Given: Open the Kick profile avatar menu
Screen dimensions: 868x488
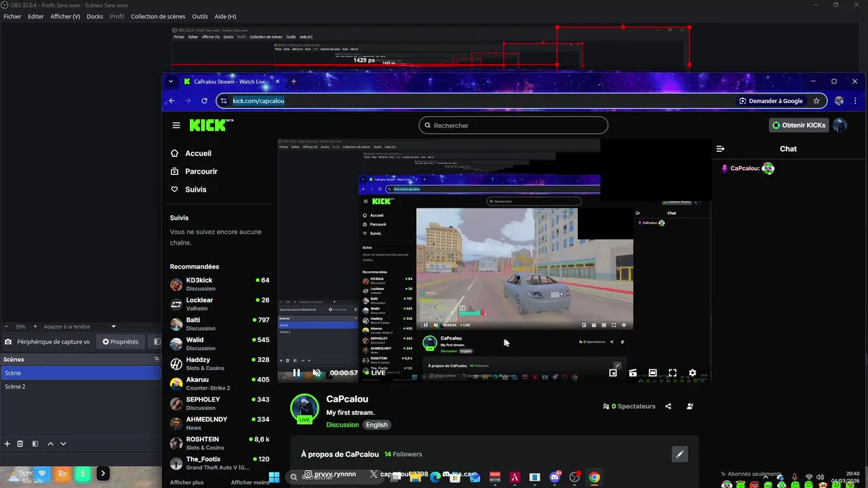Looking at the screenshot, I should pos(840,125).
